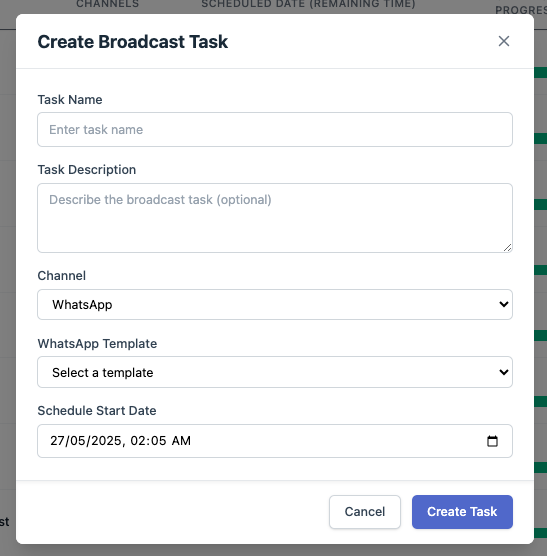Select the day segment 27 in date
The image size is (547, 556).
57,441
